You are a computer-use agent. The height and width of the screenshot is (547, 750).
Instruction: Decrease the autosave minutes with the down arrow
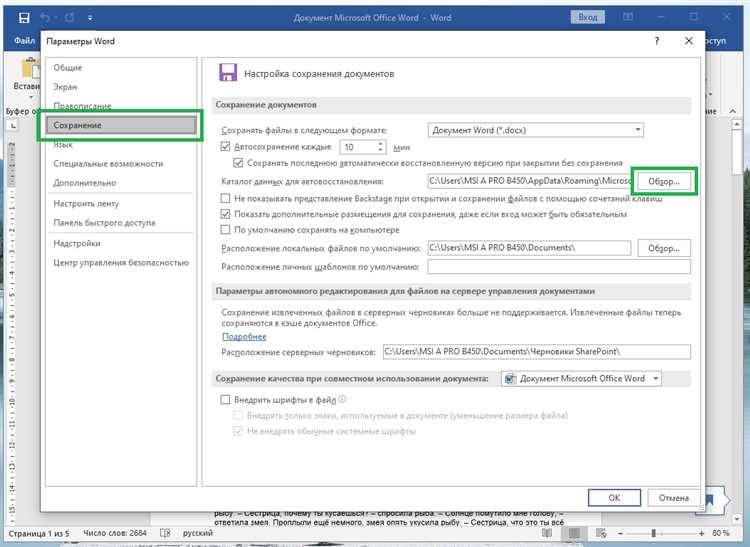coord(380,150)
